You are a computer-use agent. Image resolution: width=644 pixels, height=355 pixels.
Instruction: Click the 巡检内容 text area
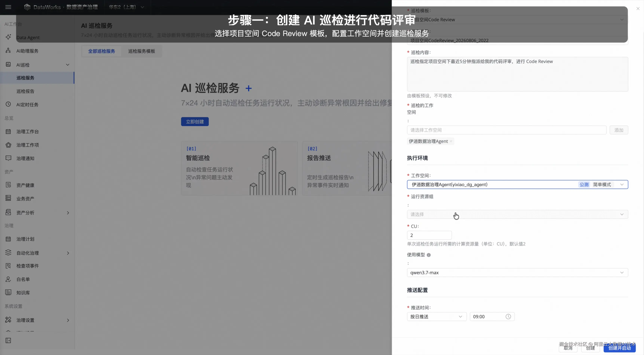click(517, 74)
